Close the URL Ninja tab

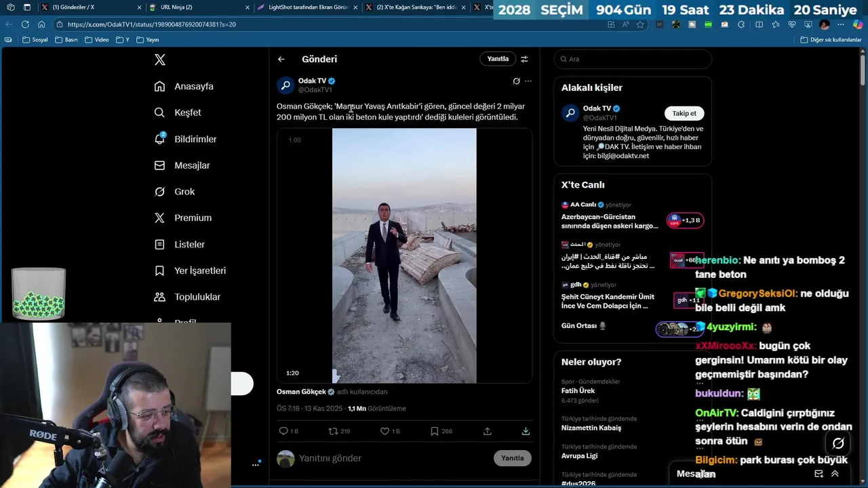point(247,7)
